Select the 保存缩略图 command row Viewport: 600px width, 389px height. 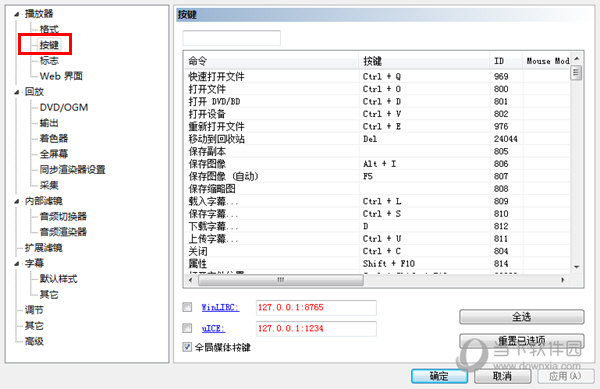click(377, 189)
